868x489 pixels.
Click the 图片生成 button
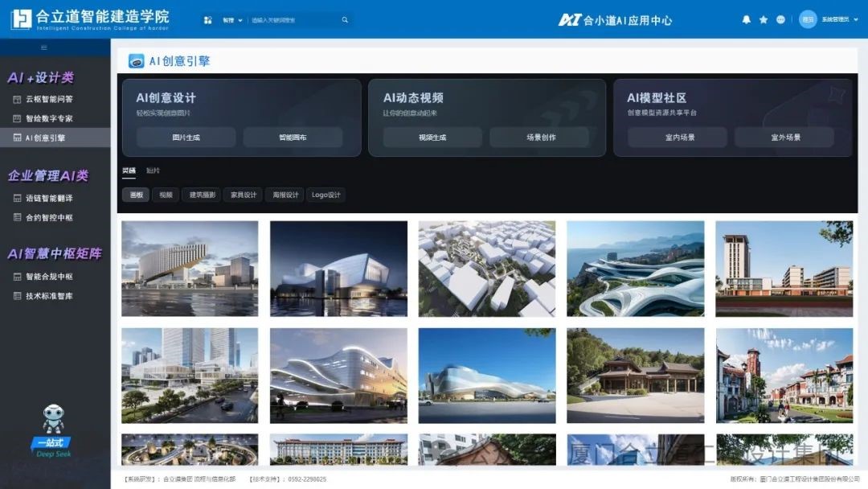click(x=186, y=138)
